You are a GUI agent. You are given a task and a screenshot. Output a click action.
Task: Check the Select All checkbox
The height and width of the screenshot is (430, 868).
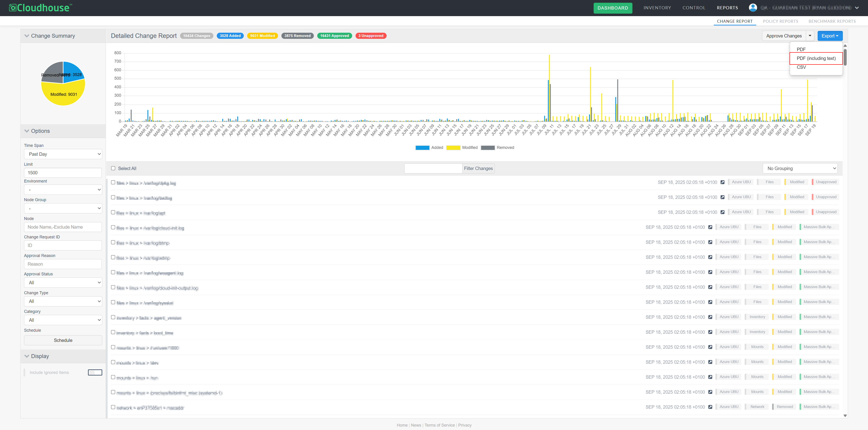[x=113, y=168]
